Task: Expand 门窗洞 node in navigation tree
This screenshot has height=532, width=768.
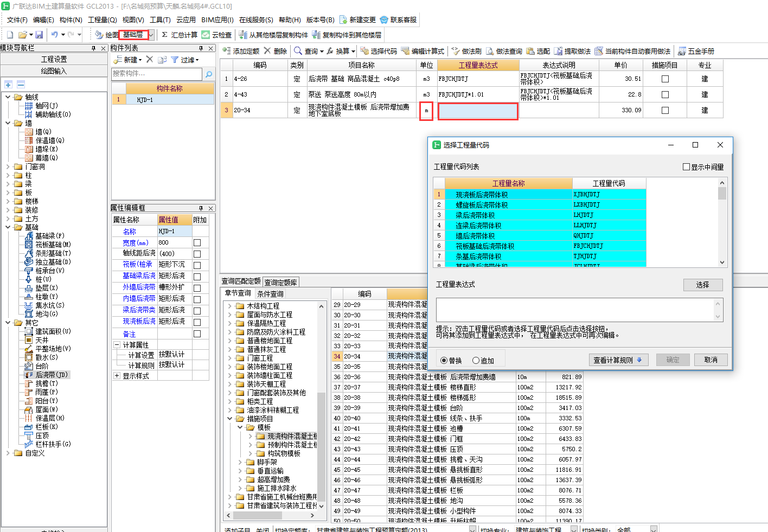Action: click(8, 166)
